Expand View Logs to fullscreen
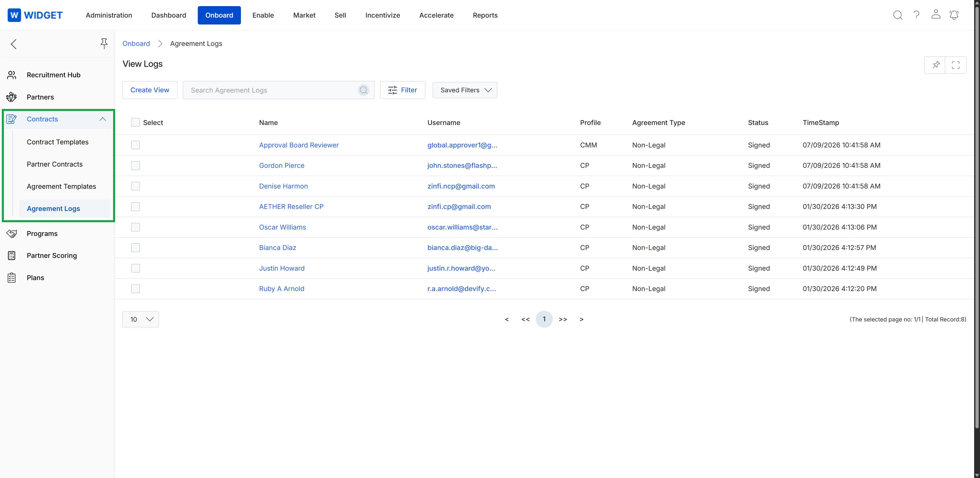This screenshot has height=478, width=980. 955,65
